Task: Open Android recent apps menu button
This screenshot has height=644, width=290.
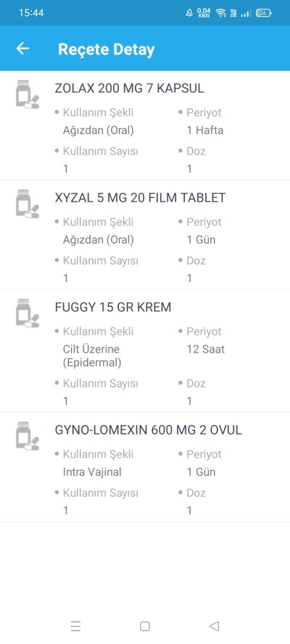Action: tap(75, 626)
